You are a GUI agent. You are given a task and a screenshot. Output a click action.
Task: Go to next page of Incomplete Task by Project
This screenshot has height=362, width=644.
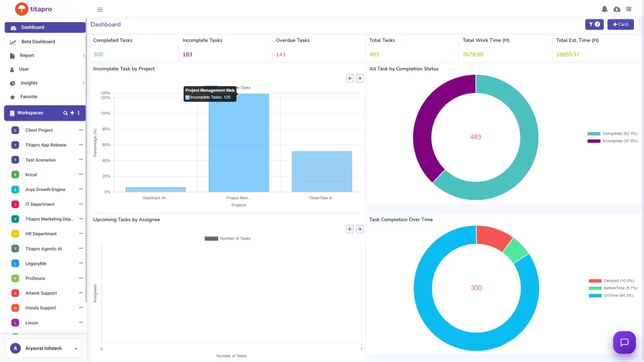coord(359,78)
